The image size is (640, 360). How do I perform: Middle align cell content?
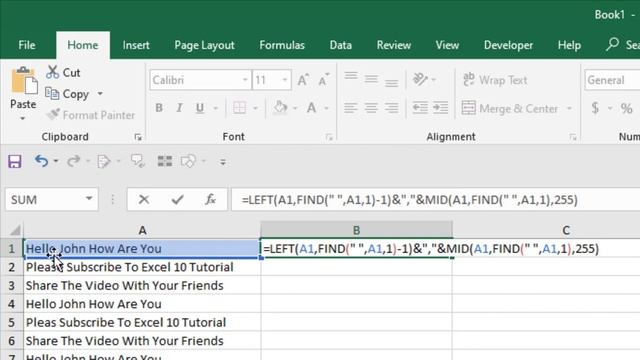coord(371,79)
